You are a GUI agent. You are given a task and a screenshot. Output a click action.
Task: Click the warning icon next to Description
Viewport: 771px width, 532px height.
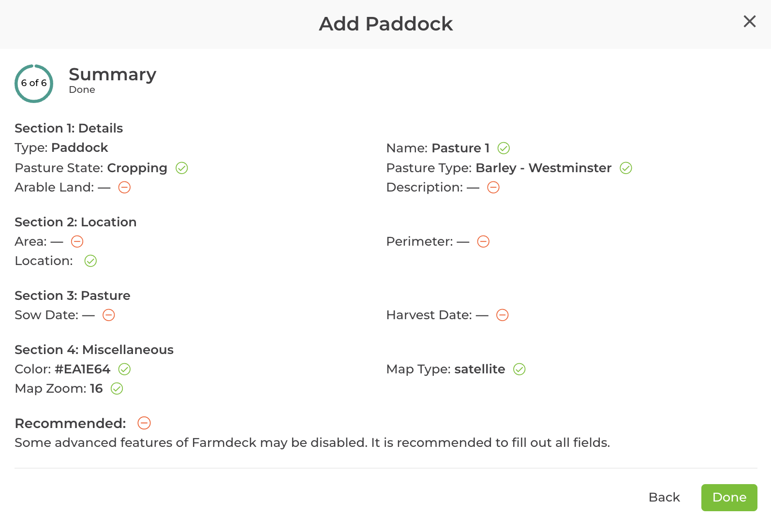[x=493, y=188]
